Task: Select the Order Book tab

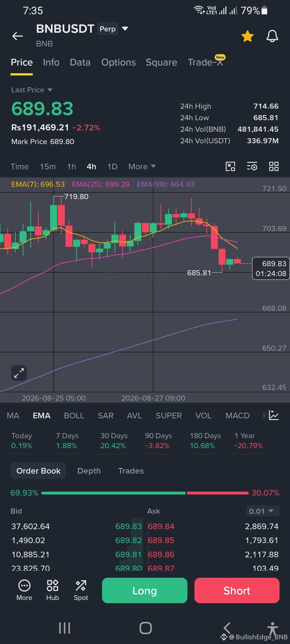Action: [x=38, y=471]
